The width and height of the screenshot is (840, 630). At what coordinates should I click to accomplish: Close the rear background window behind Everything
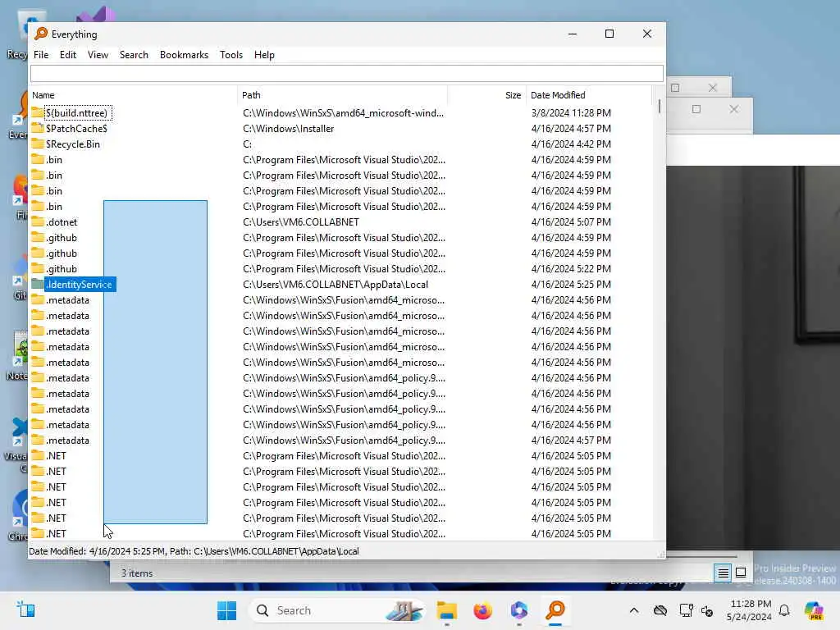click(x=713, y=88)
